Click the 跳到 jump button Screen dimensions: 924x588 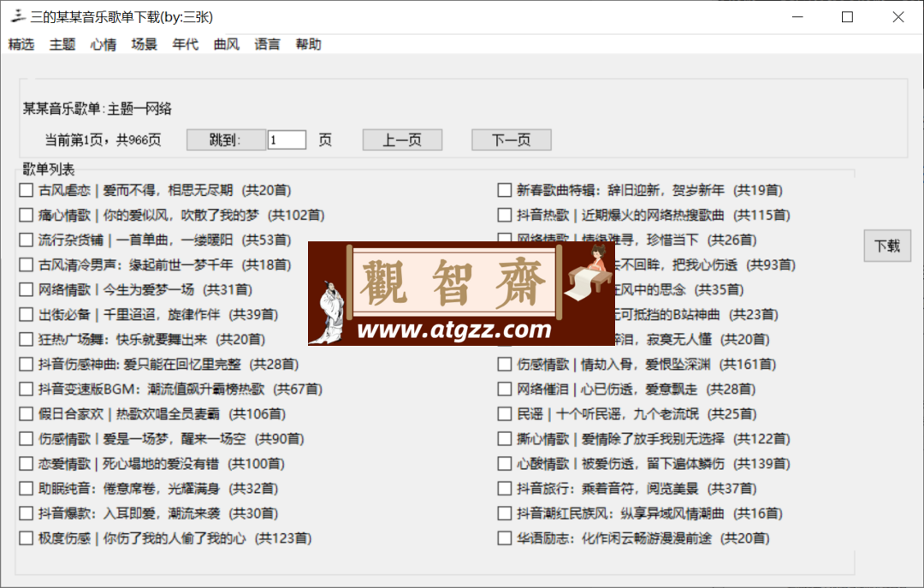[226, 140]
